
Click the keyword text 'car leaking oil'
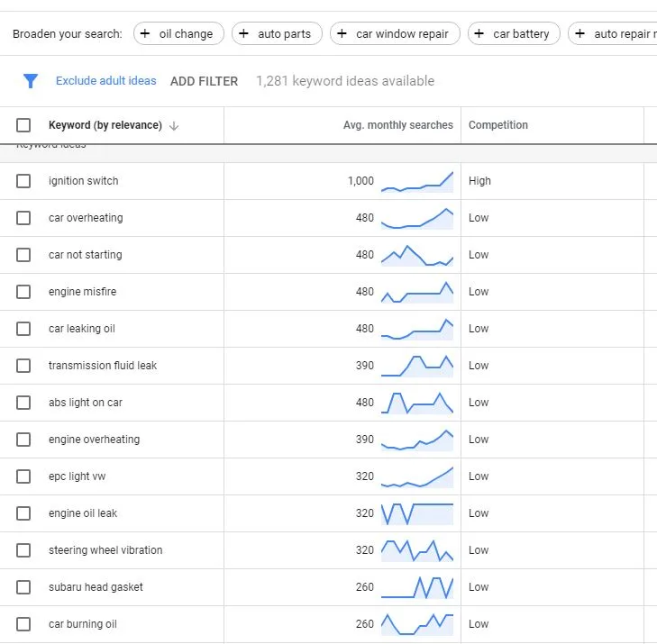coord(82,329)
